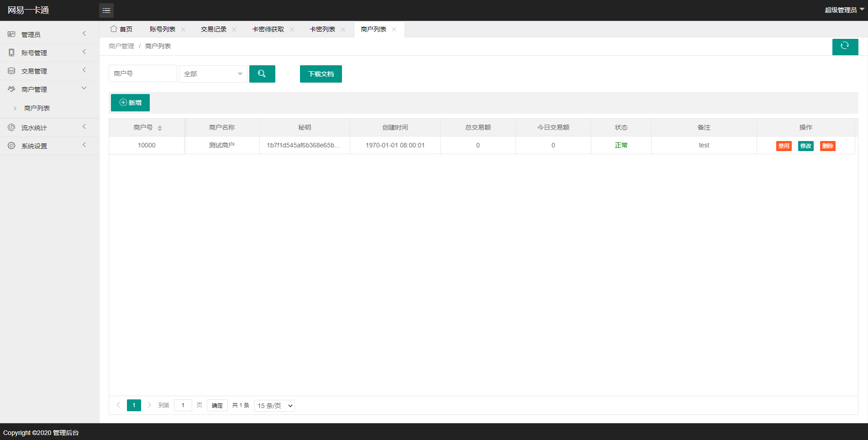Click the magnifier search icon
This screenshot has width=868, height=440.
coord(262,73)
